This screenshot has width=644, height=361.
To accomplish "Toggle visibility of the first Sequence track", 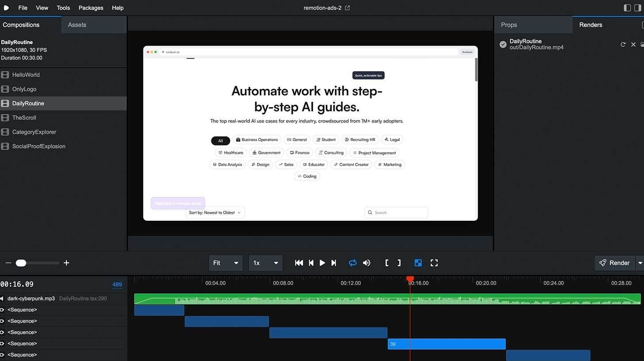I will [x=3, y=310].
